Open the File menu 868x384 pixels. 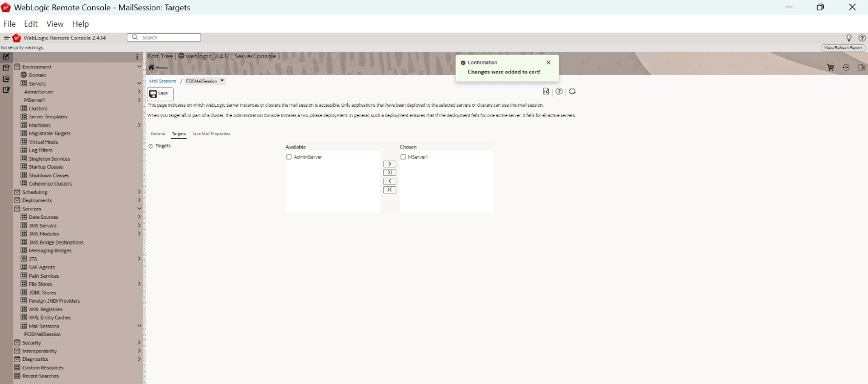[x=10, y=24]
